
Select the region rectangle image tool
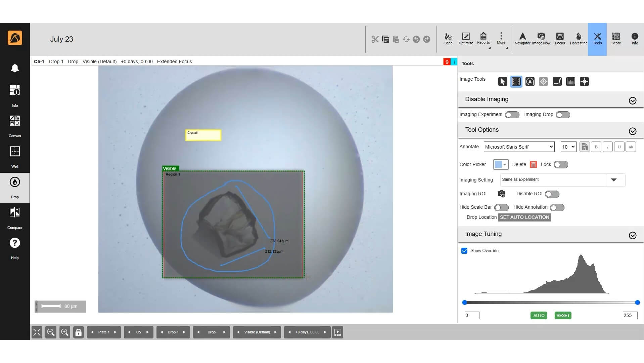(516, 82)
